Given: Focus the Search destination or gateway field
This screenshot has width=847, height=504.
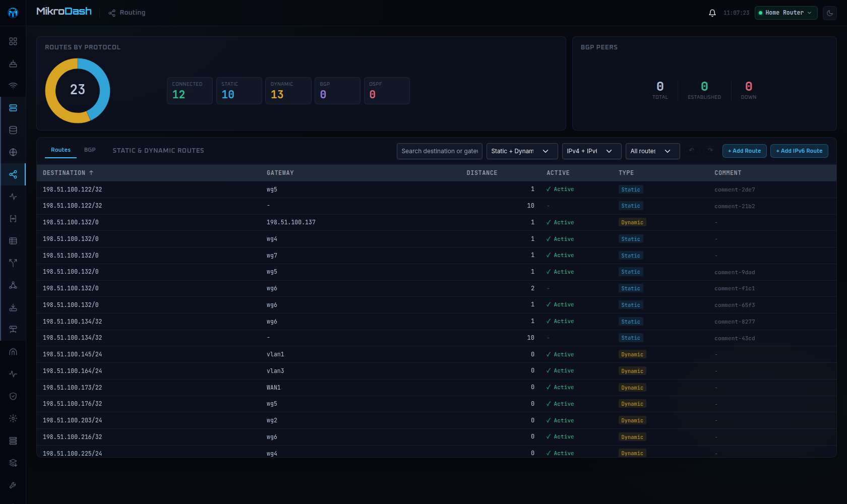Looking at the screenshot, I should tap(439, 151).
